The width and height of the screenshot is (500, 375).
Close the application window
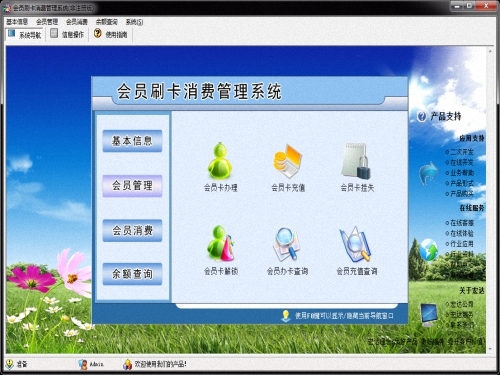(x=486, y=6)
